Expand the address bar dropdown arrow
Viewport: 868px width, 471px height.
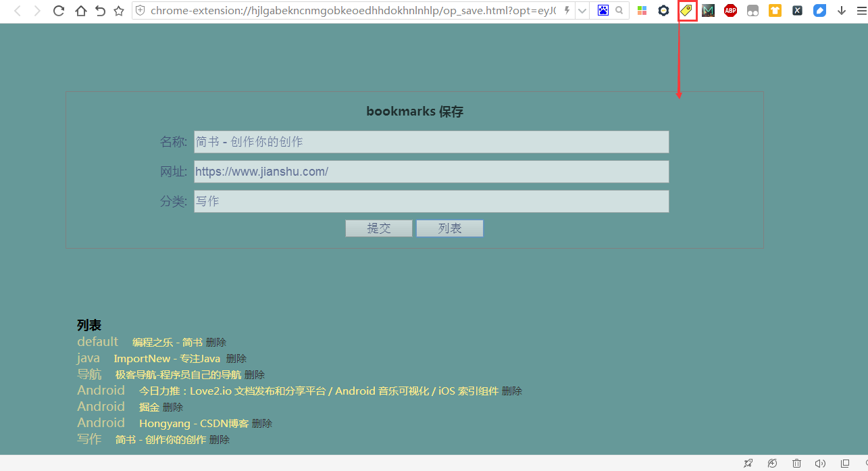point(581,11)
